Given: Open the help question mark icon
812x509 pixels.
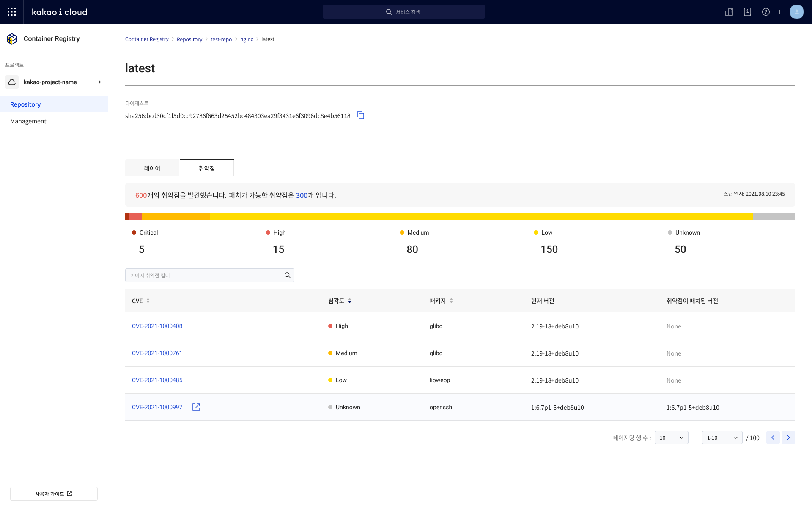Looking at the screenshot, I should 766,12.
